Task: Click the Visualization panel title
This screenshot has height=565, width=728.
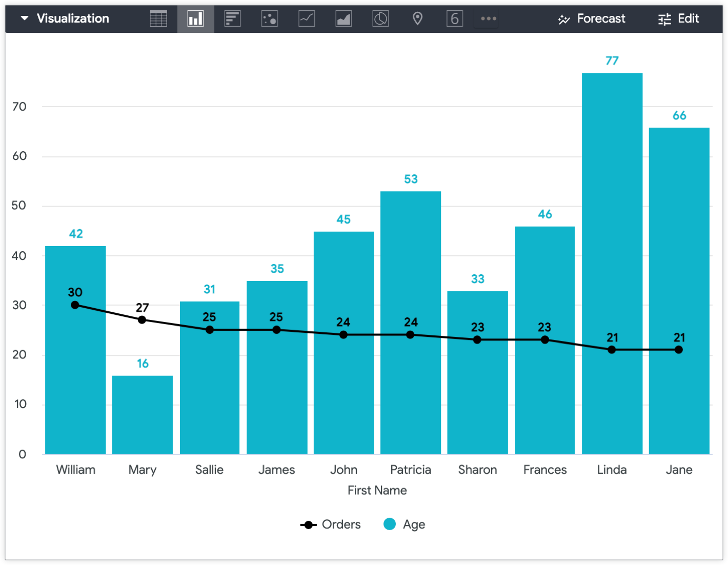Action: [x=73, y=18]
